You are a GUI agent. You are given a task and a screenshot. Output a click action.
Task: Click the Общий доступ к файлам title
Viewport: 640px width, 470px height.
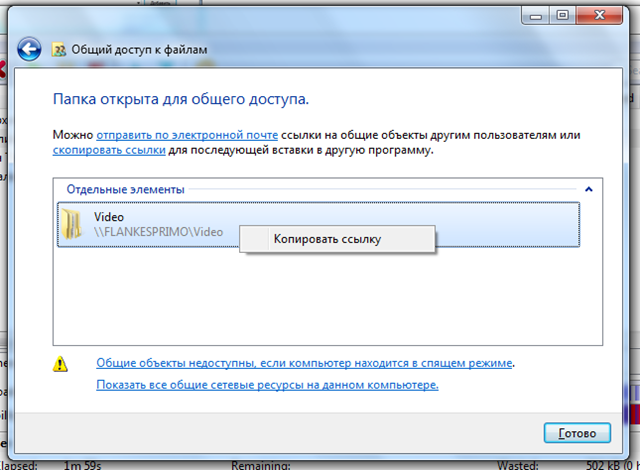(139, 50)
